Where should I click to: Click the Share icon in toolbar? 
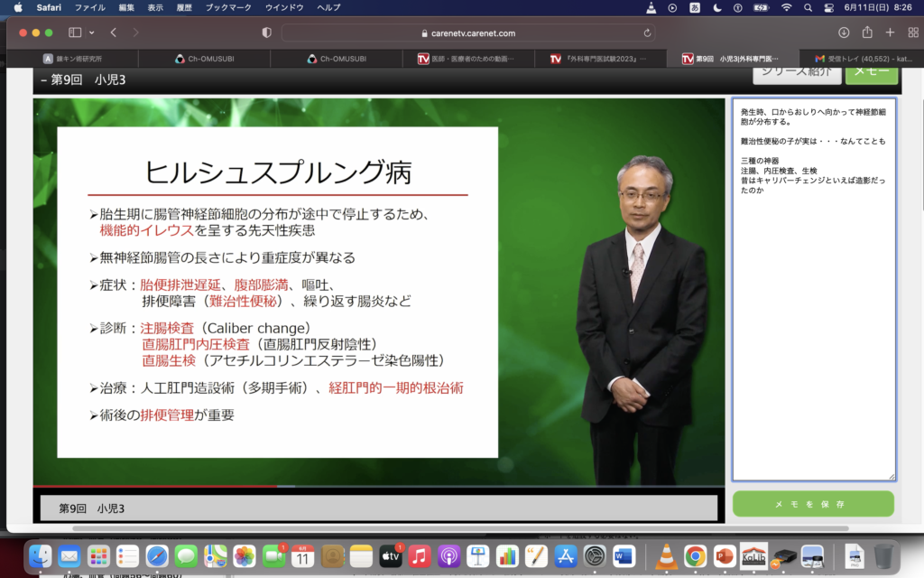tap(867, 33)
